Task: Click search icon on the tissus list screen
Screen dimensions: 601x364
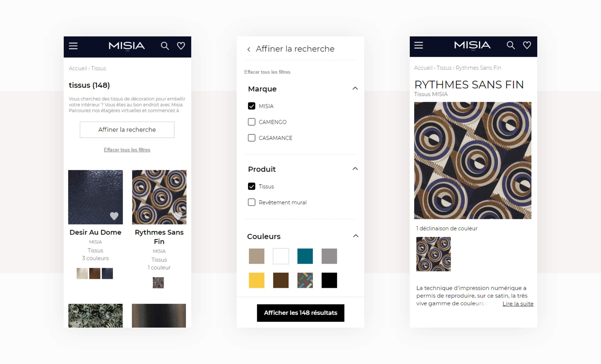Action: click(x=165, y=46)
